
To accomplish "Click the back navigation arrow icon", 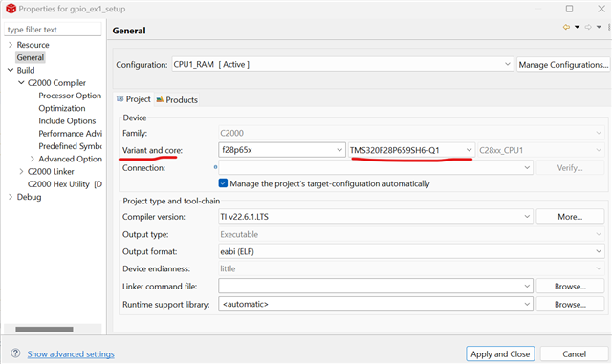I will pos(566,27).
